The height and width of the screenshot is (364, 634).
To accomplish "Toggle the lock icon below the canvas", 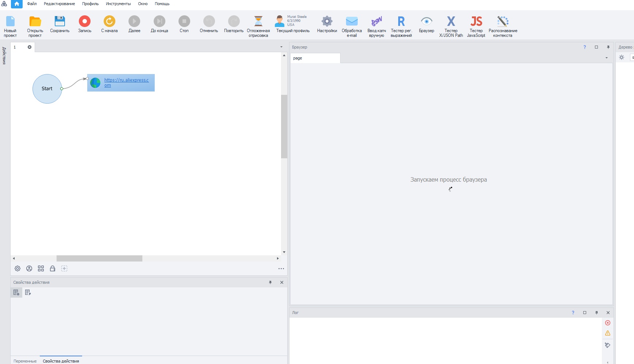I will pos(53,268).
